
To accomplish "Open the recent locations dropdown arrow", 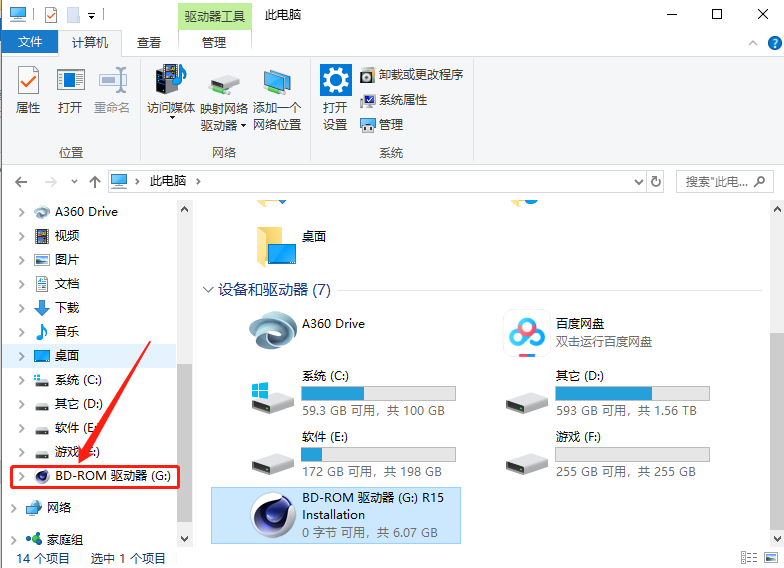I will pos(74,182).
